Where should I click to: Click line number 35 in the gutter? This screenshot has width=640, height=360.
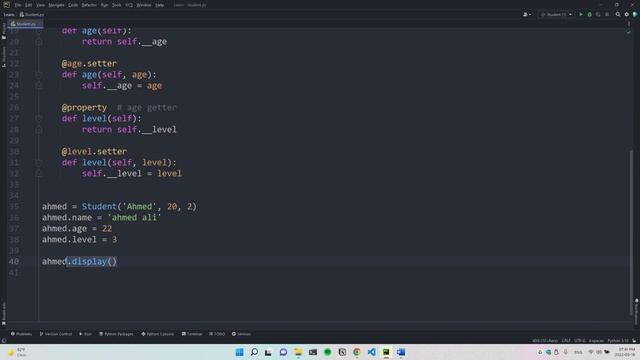click(14, 207)
